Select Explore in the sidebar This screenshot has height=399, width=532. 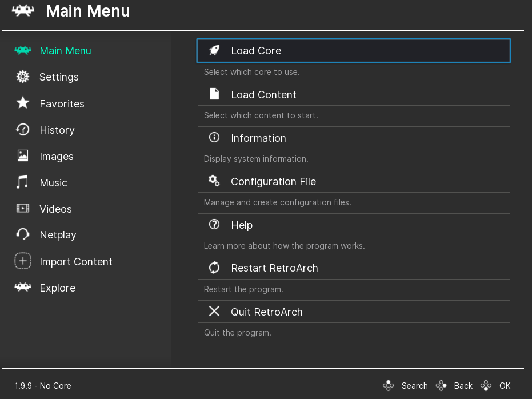[x=57, y=288]
